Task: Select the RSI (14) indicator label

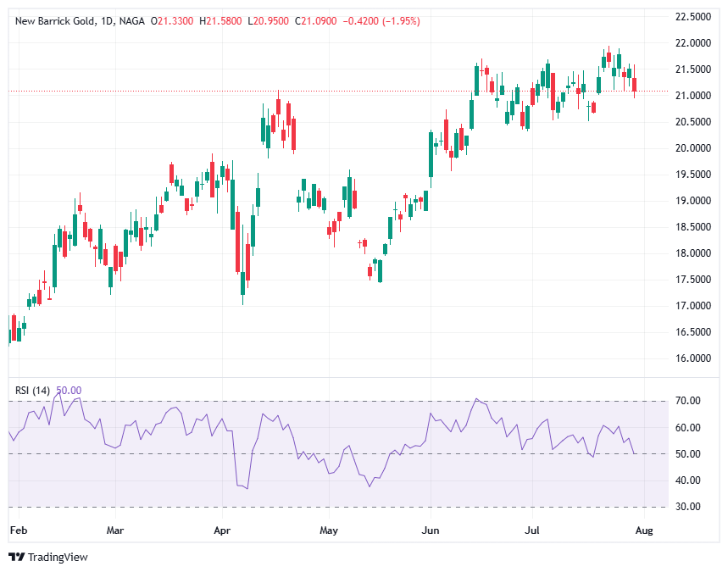Action: coord(32,391)
